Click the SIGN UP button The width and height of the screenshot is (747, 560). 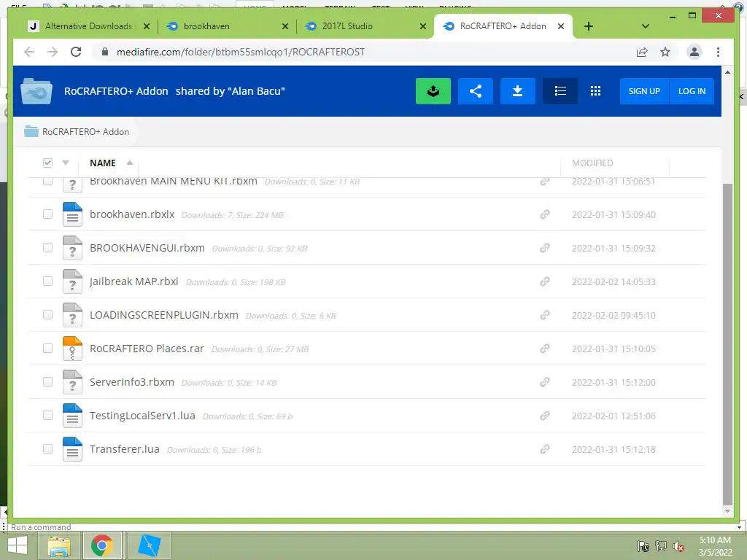[644, 91]
